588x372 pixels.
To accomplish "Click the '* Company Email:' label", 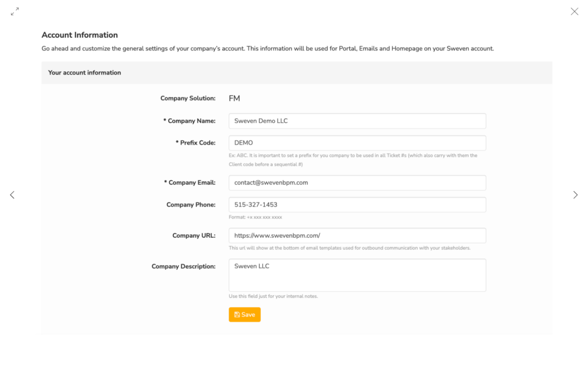I will (189, 183).
